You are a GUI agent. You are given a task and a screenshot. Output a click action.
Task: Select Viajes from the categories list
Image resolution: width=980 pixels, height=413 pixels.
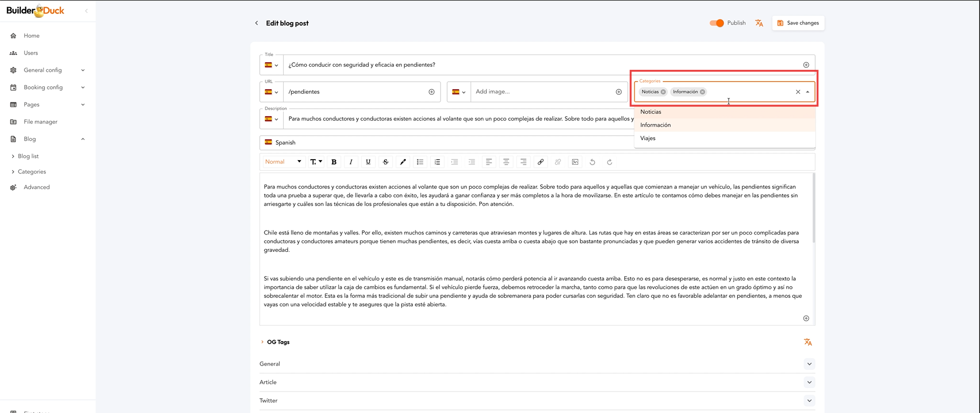pyautogui.click(x=648, y=138)
